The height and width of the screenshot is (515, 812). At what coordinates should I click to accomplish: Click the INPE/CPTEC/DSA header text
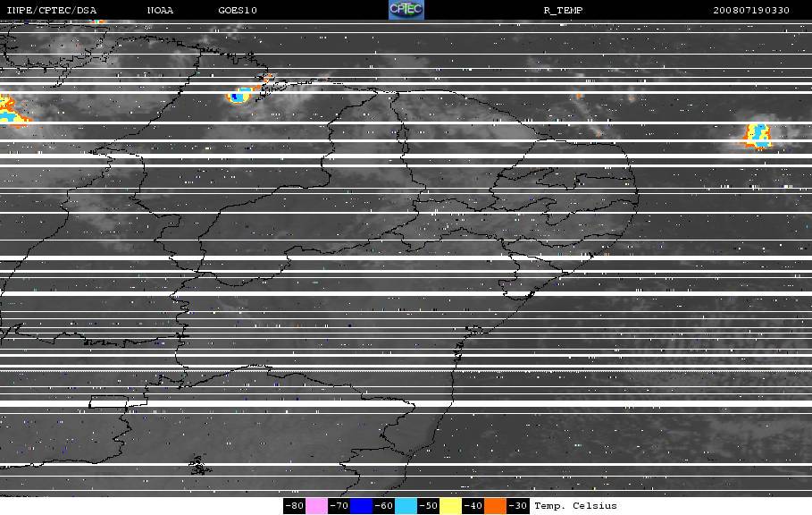tap(52, 11)
